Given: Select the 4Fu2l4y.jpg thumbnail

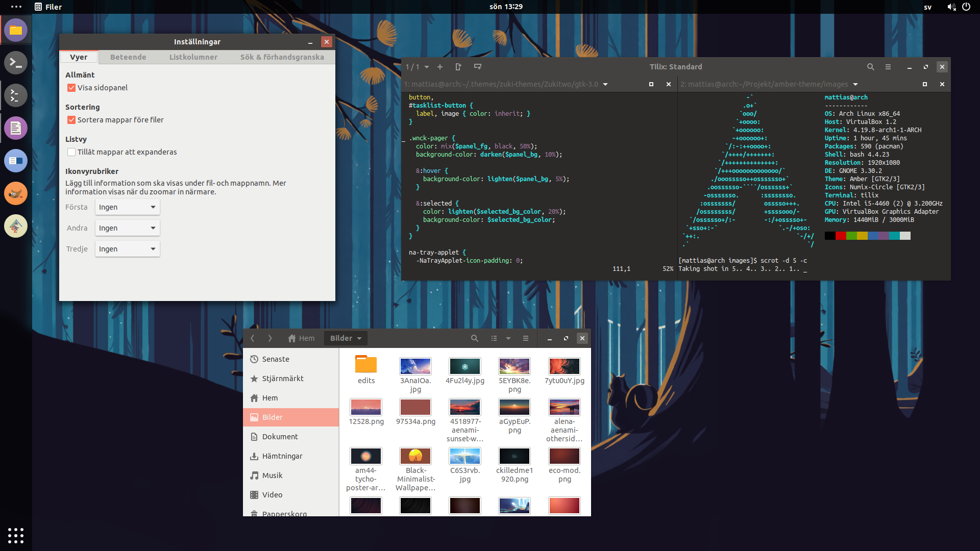Looking at the screenshot, I should point(465,366).
